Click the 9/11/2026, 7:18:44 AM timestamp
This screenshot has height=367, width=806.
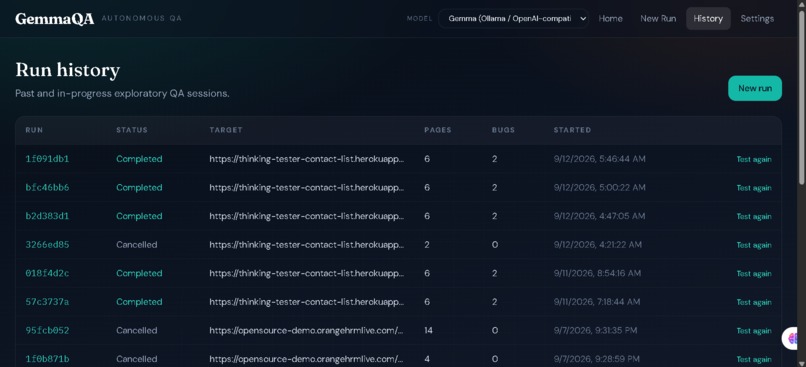597,302
